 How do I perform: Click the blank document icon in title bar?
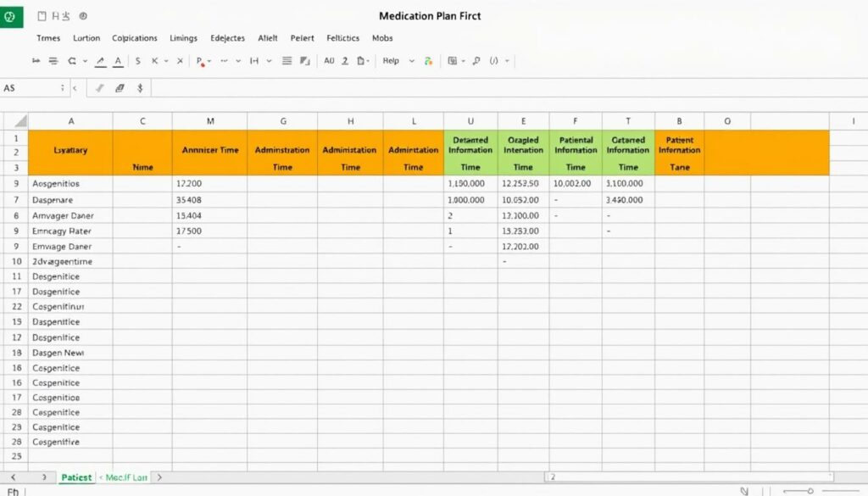click(42, 17)
